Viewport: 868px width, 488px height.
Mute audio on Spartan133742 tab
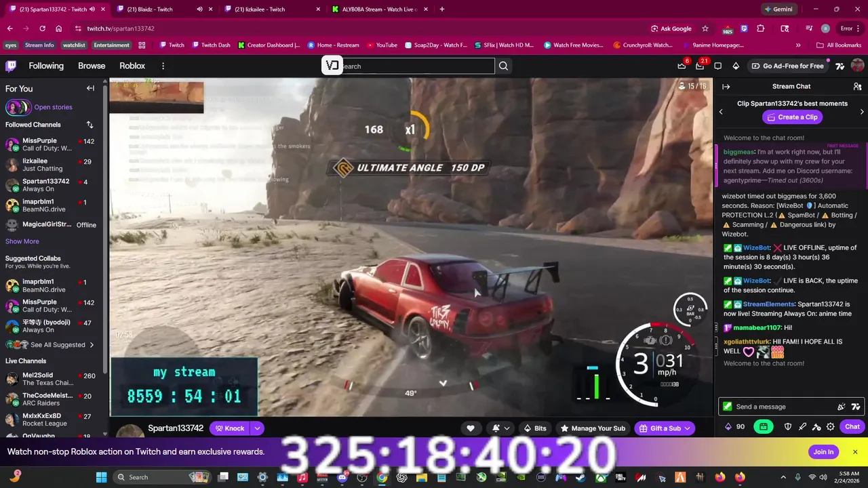click(93, 9)
